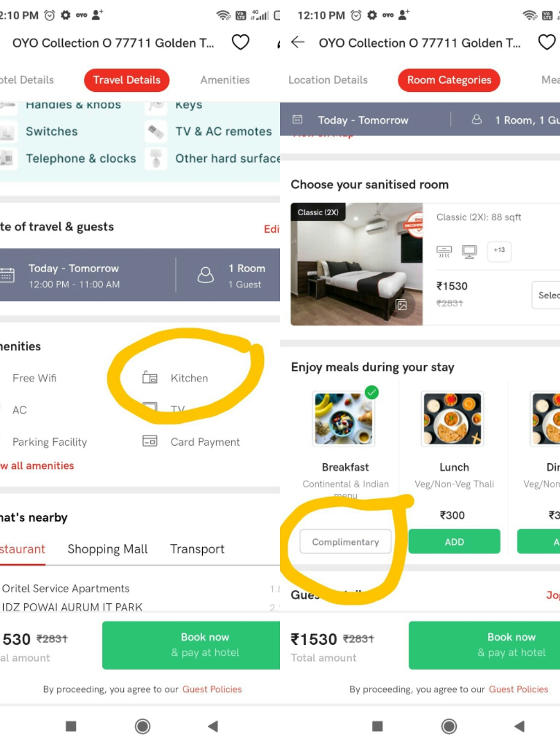Screen dimensions: 560x747
Task: Tap the Card Payment amenity icon
Action: 150,441
